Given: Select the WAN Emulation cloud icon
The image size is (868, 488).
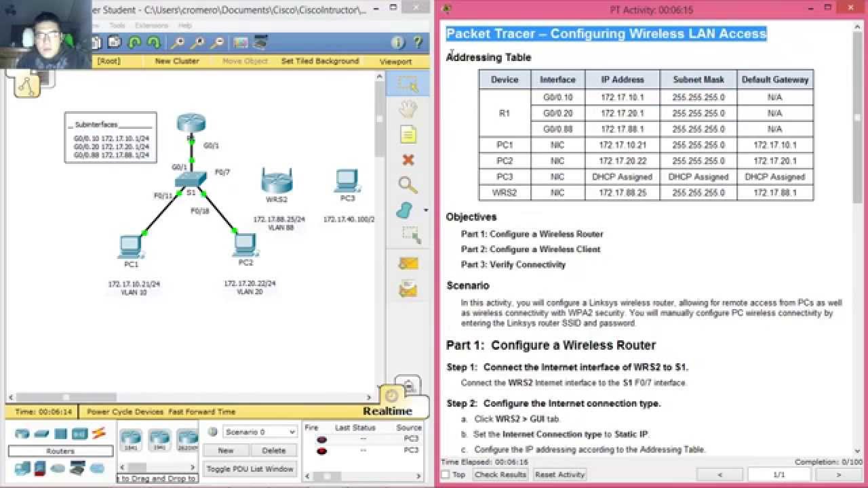Looking at the screenshot, I should pos(58,468).
